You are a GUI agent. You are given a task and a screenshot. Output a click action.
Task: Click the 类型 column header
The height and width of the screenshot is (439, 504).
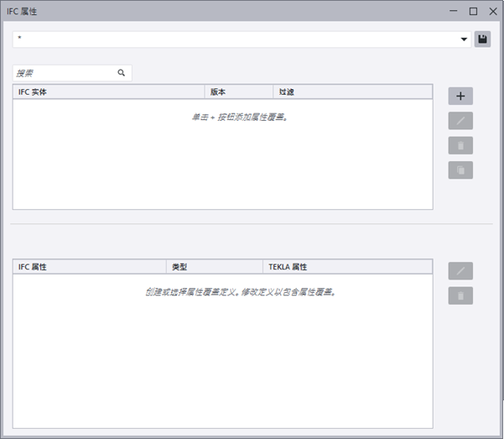click(215, 266)
